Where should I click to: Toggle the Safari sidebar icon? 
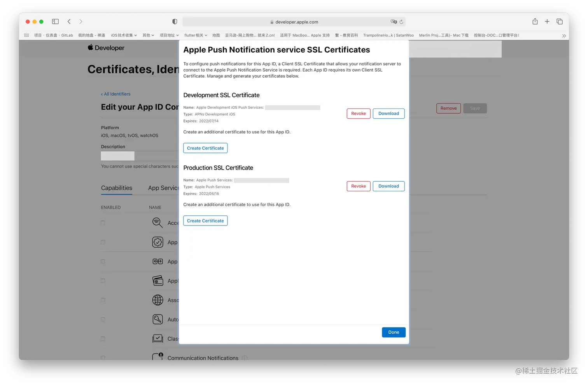pyautogui.click(x=55, y=21)
